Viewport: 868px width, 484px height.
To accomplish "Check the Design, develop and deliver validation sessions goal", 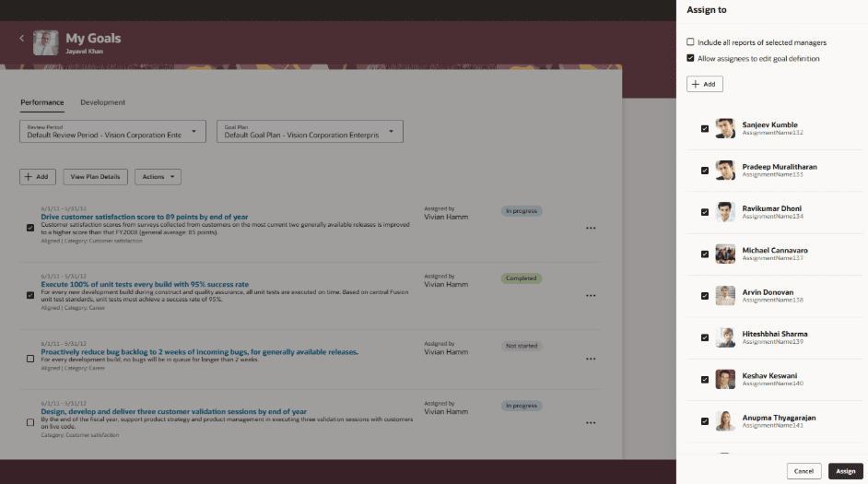I will [x=30, y=422].
